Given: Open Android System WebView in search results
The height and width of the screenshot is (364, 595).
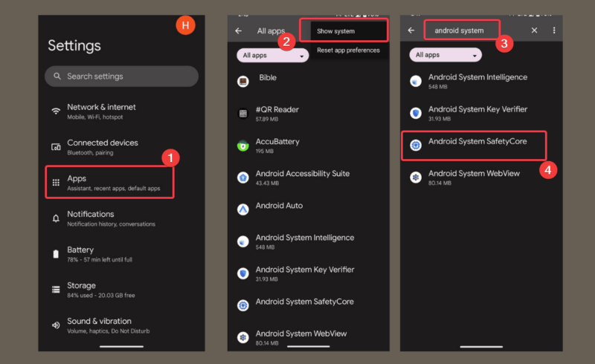Looking at the screenshot, I should [x=481, y=178].
